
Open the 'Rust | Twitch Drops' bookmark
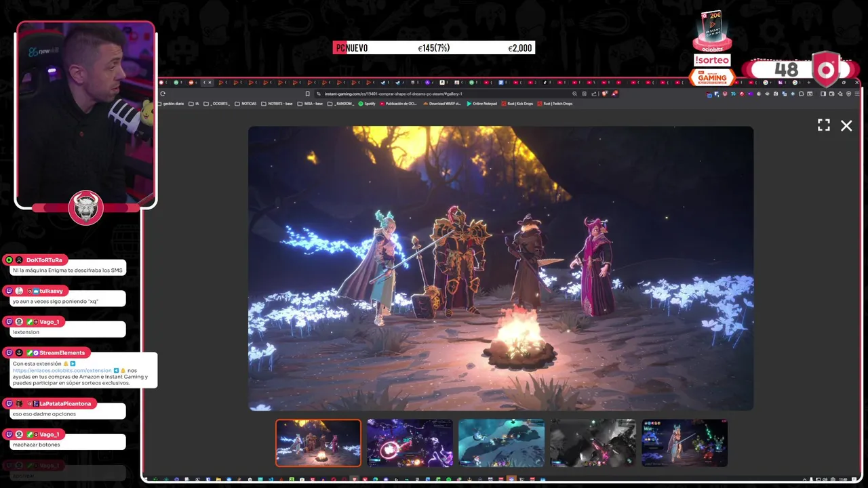555,104
